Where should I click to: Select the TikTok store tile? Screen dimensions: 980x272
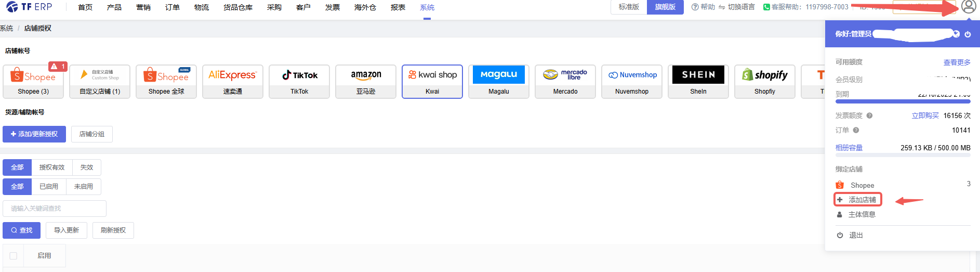(x=299, y=82)
